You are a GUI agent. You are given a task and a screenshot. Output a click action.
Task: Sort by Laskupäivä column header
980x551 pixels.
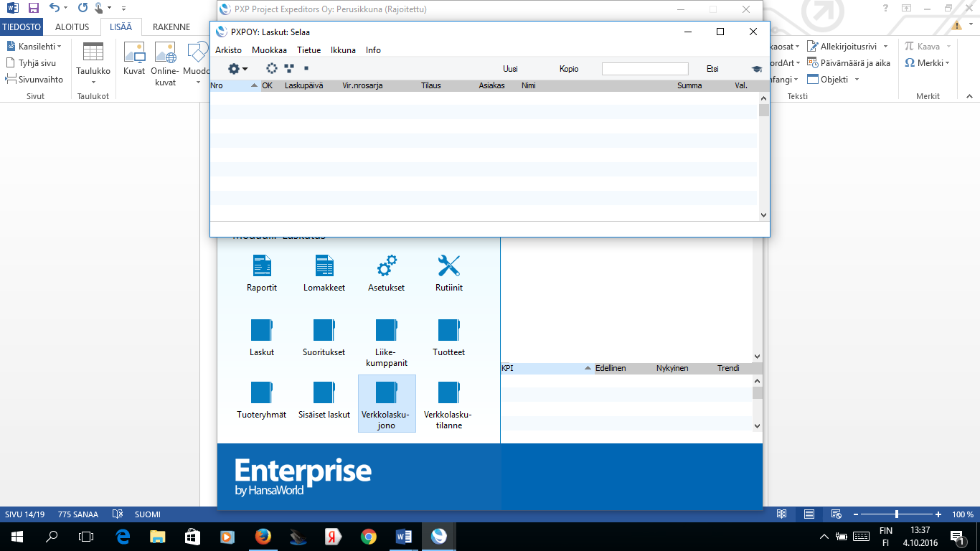303,85
